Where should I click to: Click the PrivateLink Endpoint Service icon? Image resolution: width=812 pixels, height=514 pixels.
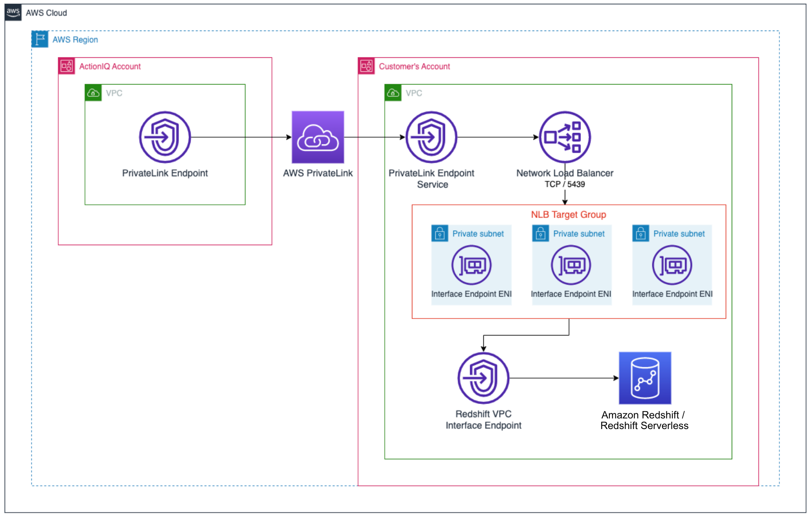(x=431, y=137)
